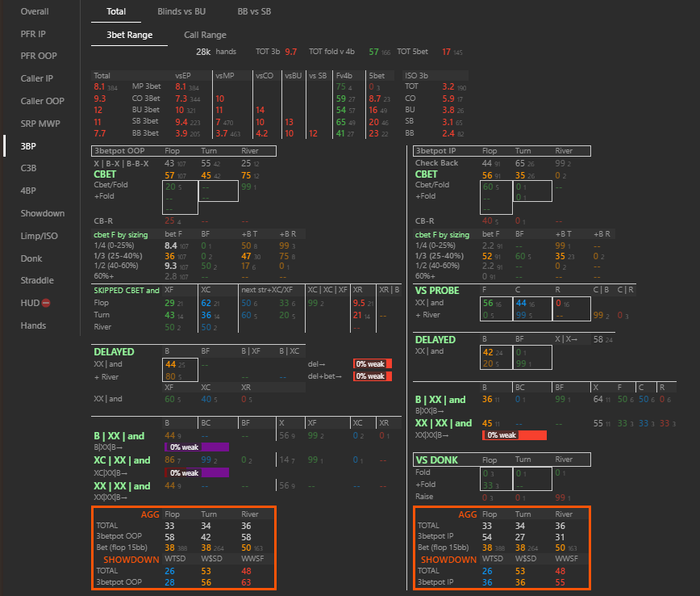The height and width of the screenshot is (596, 700).
Task: Click BB 5bet value 23
Action: (374, 133)
